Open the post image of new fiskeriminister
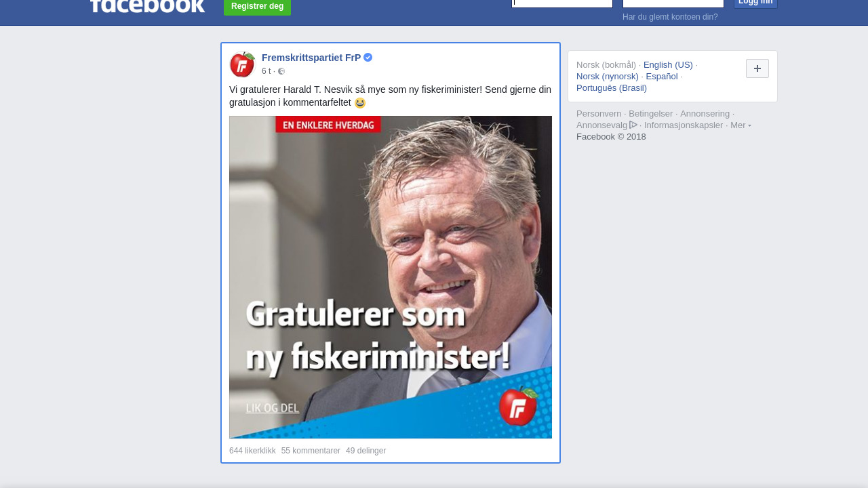868x488 pixels. click(391, 277)
